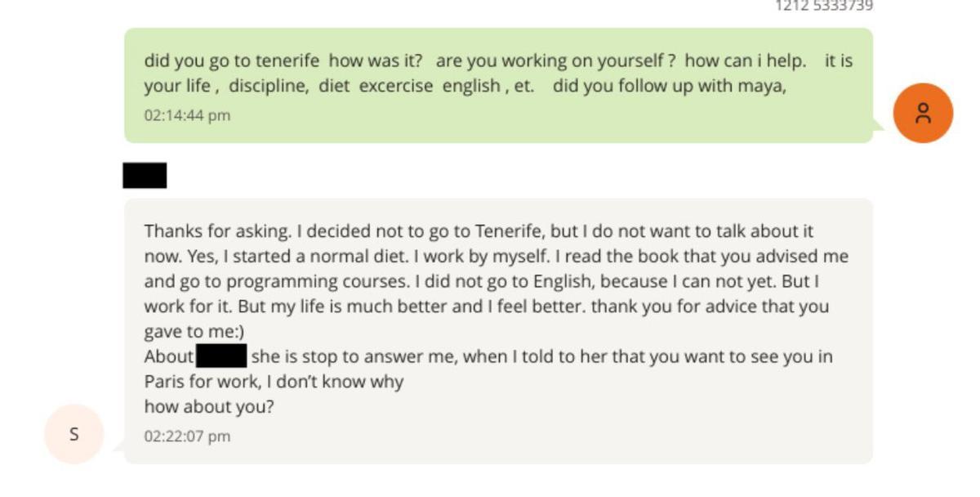Click the redacted sender name above gray message
980x497 pixels.
[145, 176]
